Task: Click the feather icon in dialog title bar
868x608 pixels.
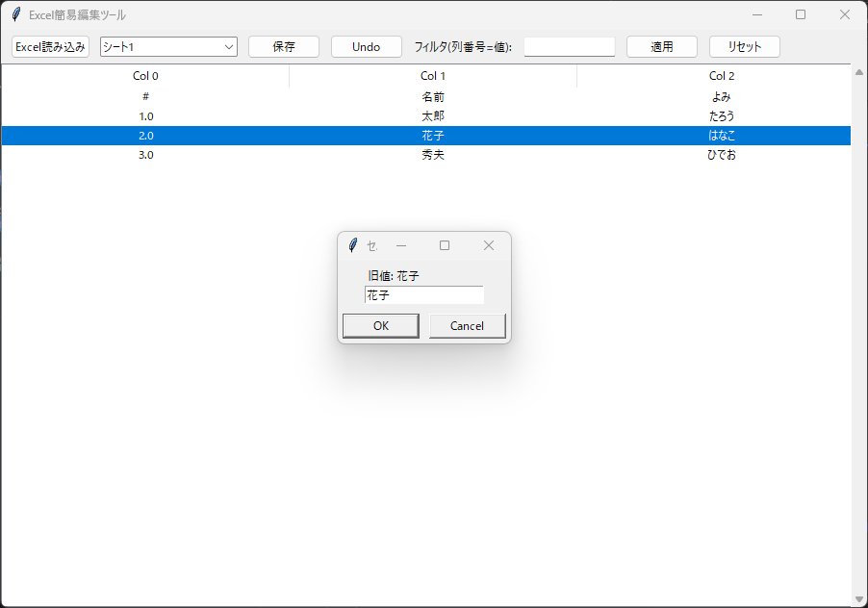Action: pos(353,245)
